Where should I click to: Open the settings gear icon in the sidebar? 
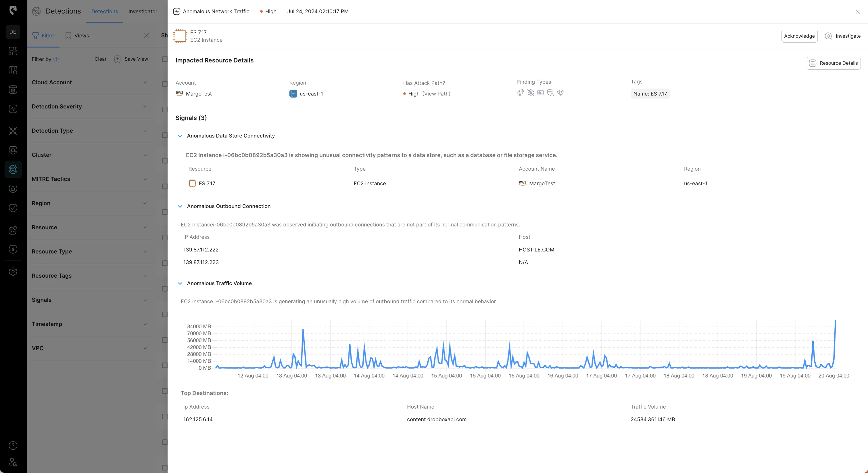13,272
